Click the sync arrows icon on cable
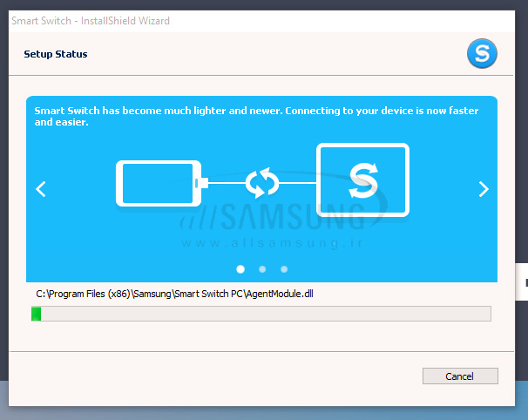Screen dimensions: 528x420 pos(262,183)
